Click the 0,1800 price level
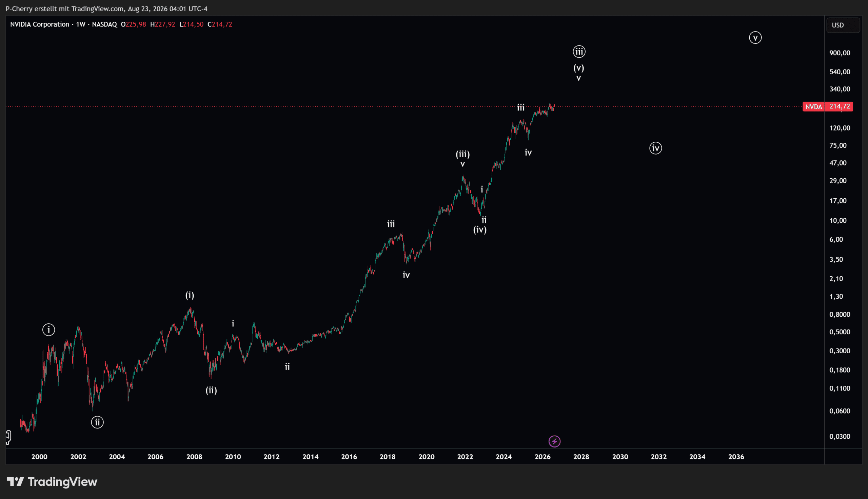Viewport: 868px width, 499px height. click(840, 370)
